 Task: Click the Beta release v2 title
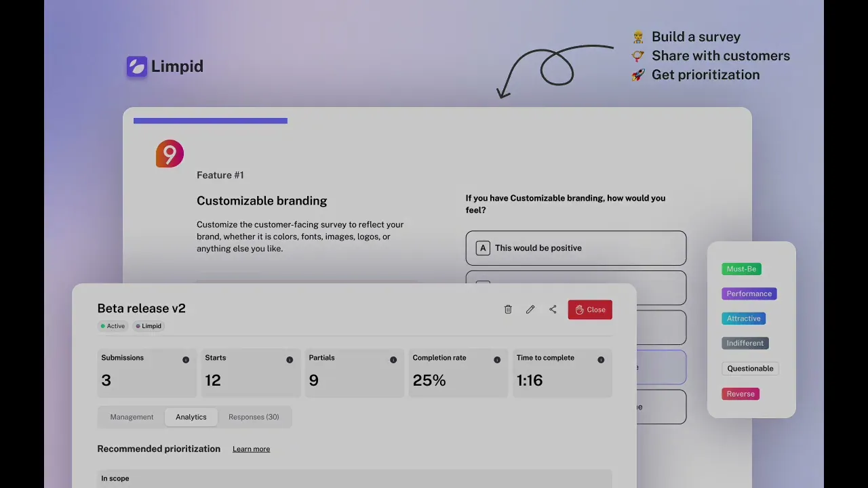point(142,308)
